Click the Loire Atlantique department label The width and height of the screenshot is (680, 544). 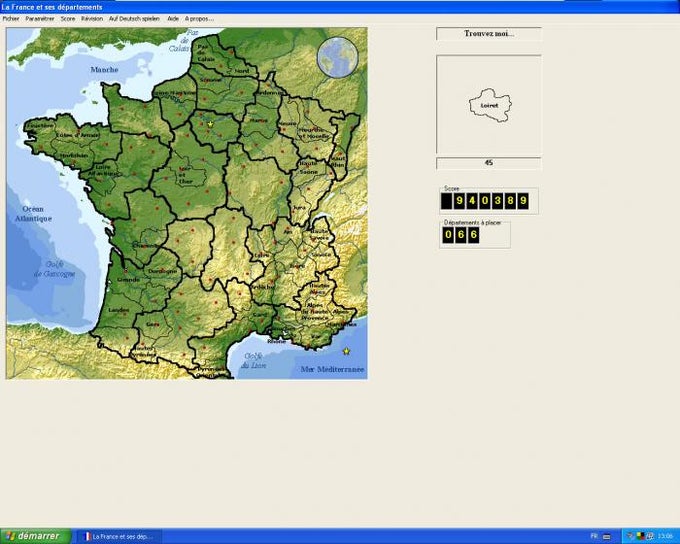(103, 170)
